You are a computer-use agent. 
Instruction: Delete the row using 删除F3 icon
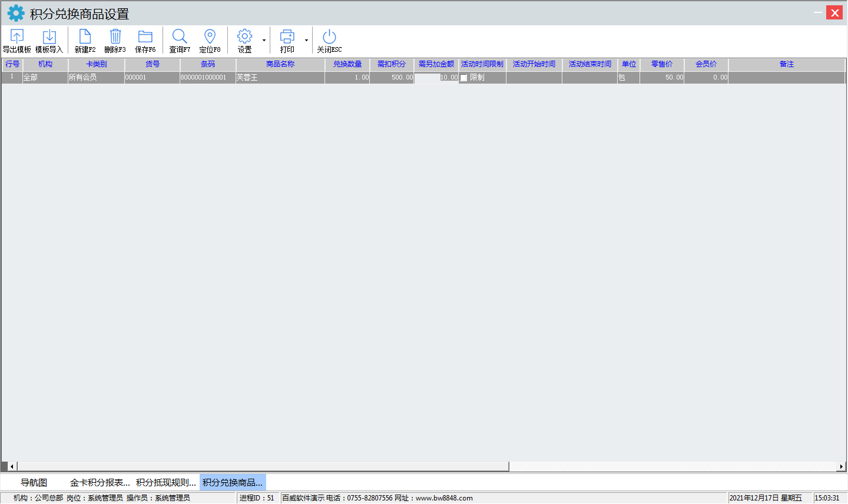pyautogui.click(x=115, y=37)
